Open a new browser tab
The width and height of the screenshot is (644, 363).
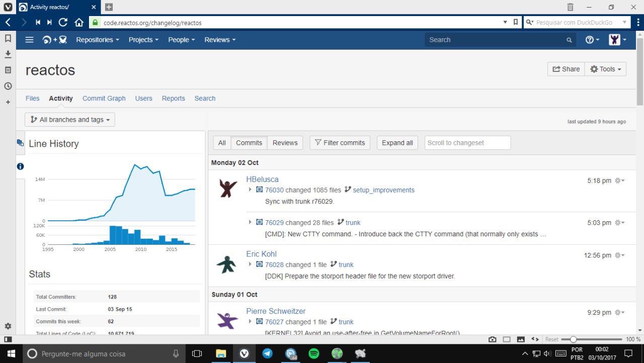109,7
